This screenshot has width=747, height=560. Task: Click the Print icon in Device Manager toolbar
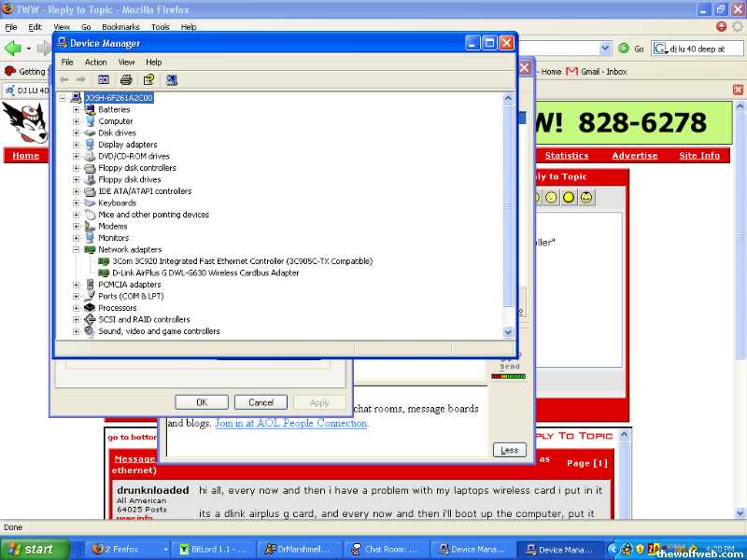126,80
